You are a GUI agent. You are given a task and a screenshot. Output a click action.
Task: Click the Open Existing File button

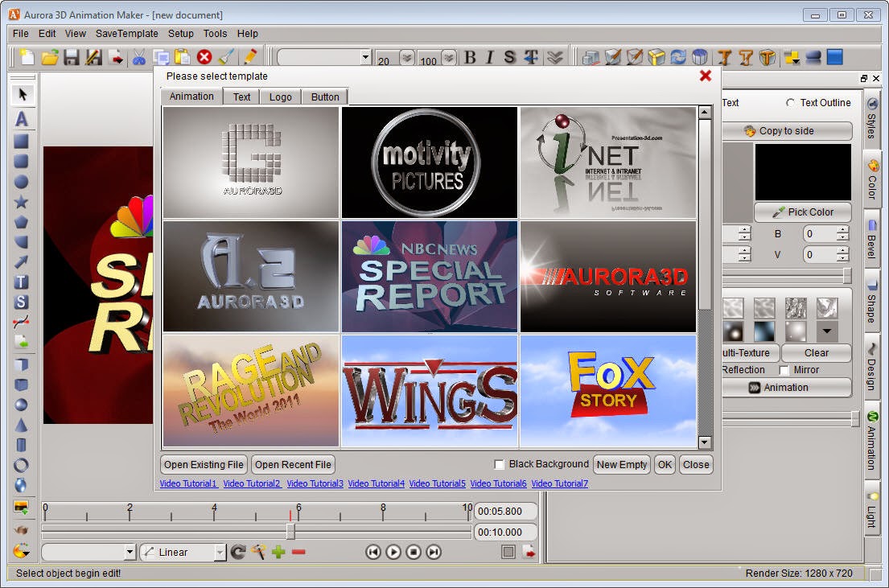pos(203,464)
